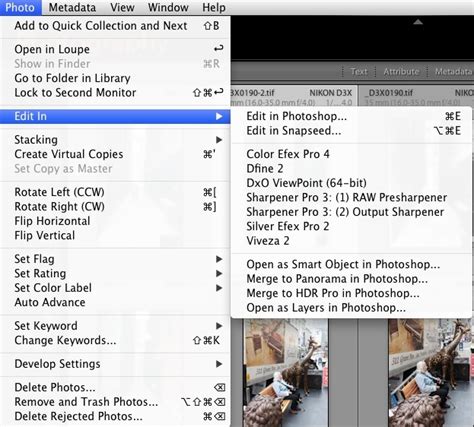This screenshot has width=474, height=427.
Task: Expand the Stacking submenu
Action: [x=115, y=140]
